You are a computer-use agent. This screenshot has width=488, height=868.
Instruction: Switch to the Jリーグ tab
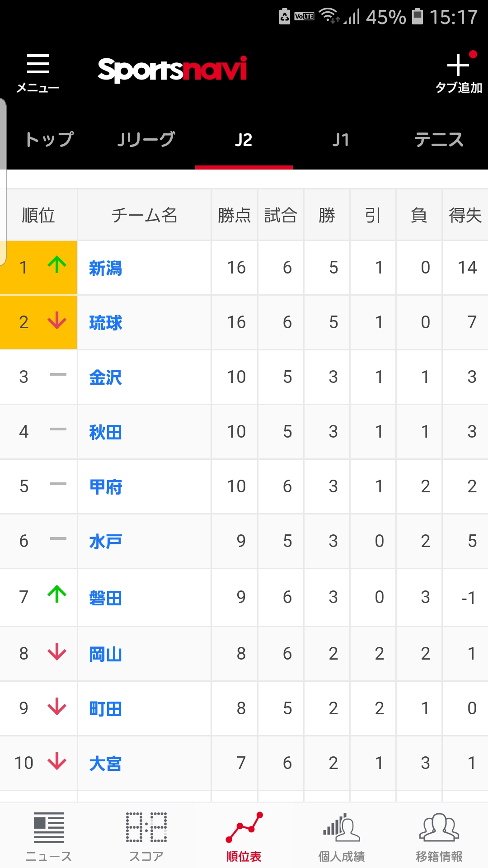tap(146, 140)
